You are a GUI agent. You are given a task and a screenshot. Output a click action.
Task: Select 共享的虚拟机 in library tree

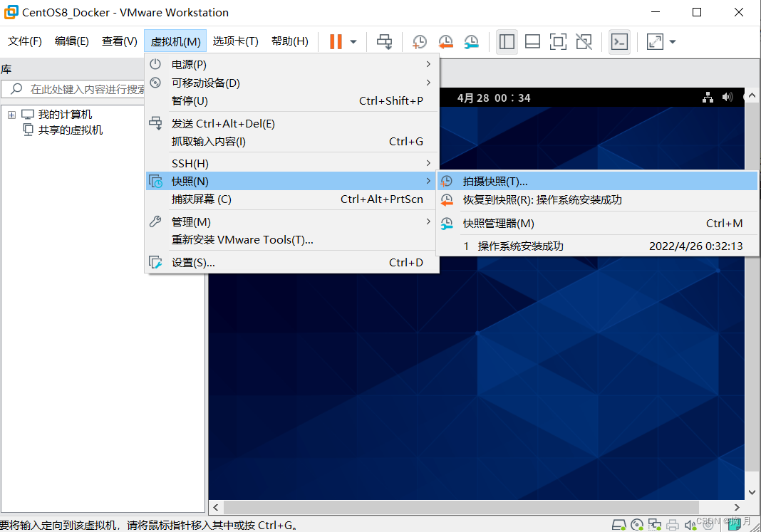click(71, 130)
